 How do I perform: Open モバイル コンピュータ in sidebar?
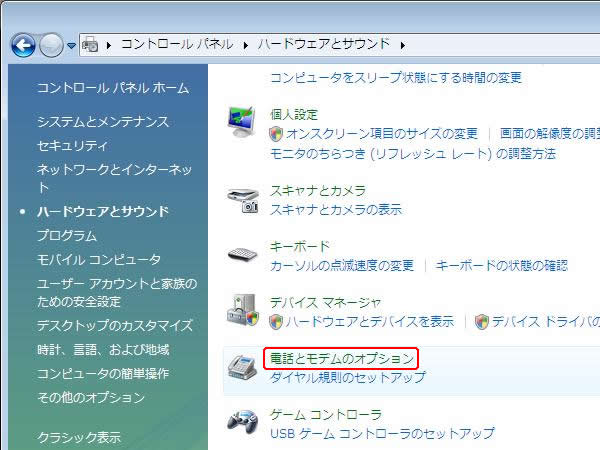click(x=99, y=259)
